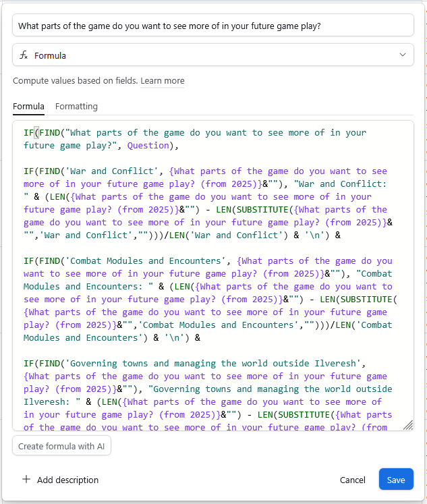The height and width of the screenshot is (504, 427).
Task: Click Create formula with AI button
Action: click(x=61, y=446)
